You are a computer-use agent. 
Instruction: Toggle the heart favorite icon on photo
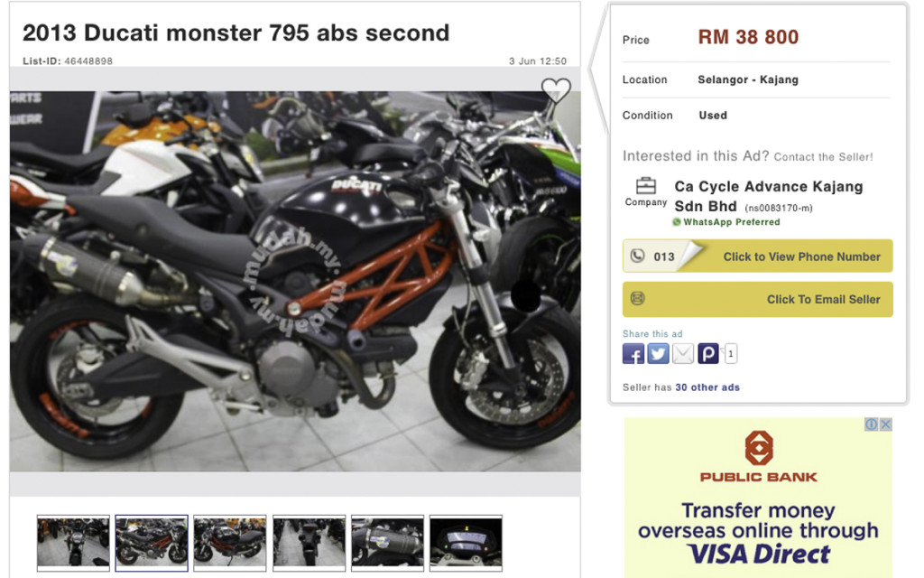pos(556,90)
